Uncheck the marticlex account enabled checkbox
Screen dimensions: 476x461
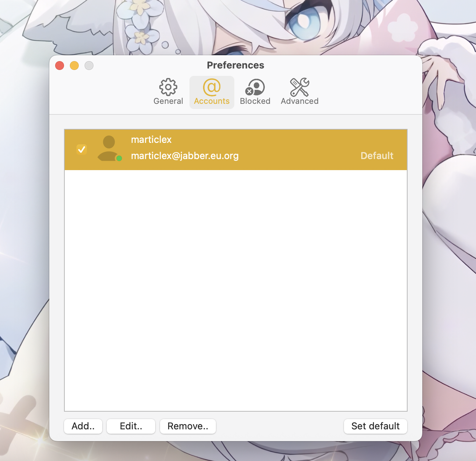click(x=82, y=149)
